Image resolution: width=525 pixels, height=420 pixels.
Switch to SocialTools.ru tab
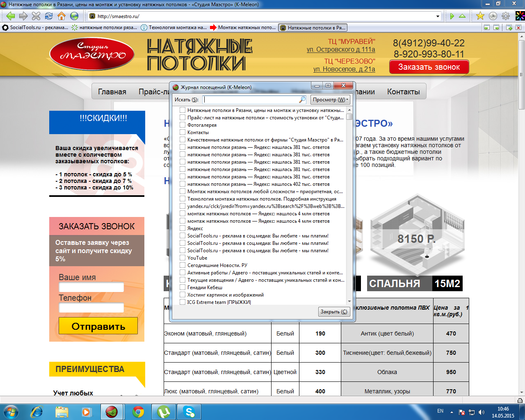35,27
